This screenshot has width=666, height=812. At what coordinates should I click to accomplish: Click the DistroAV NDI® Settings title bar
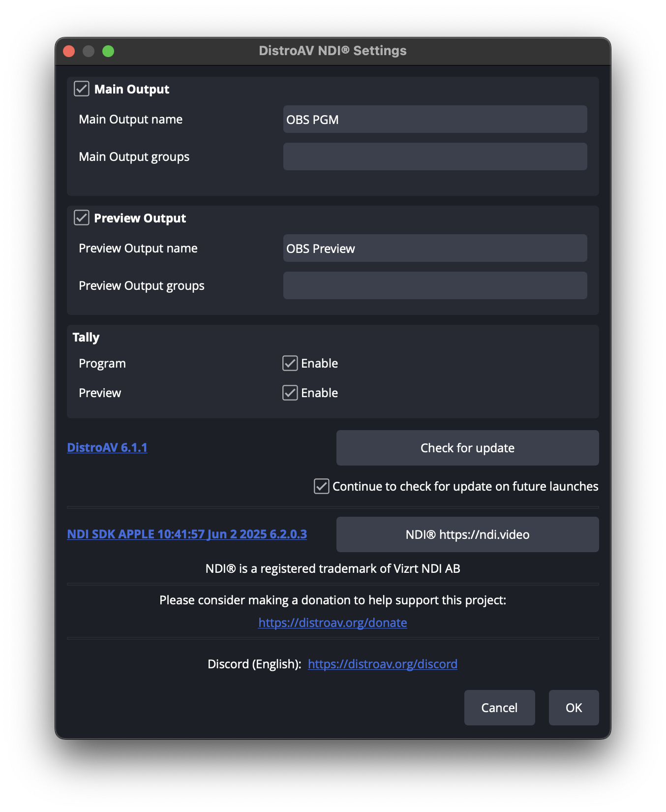coord(333,51)
